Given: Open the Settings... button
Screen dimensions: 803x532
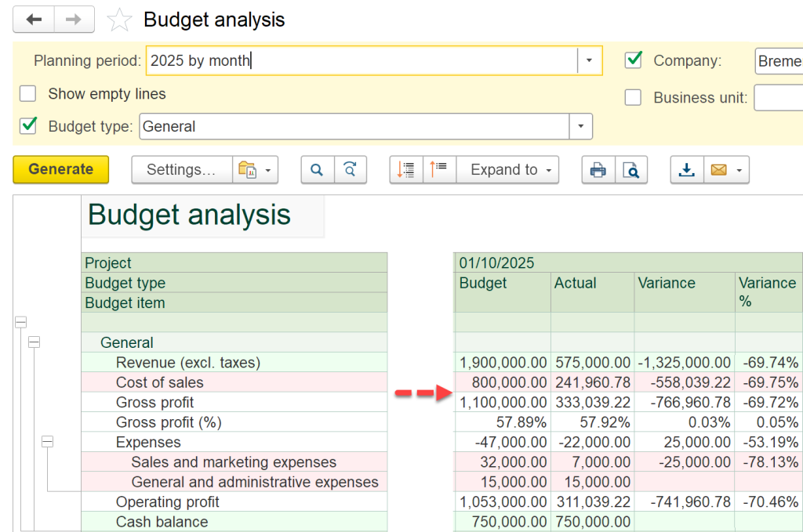Looking at the screenshot, I should (182, 170).
